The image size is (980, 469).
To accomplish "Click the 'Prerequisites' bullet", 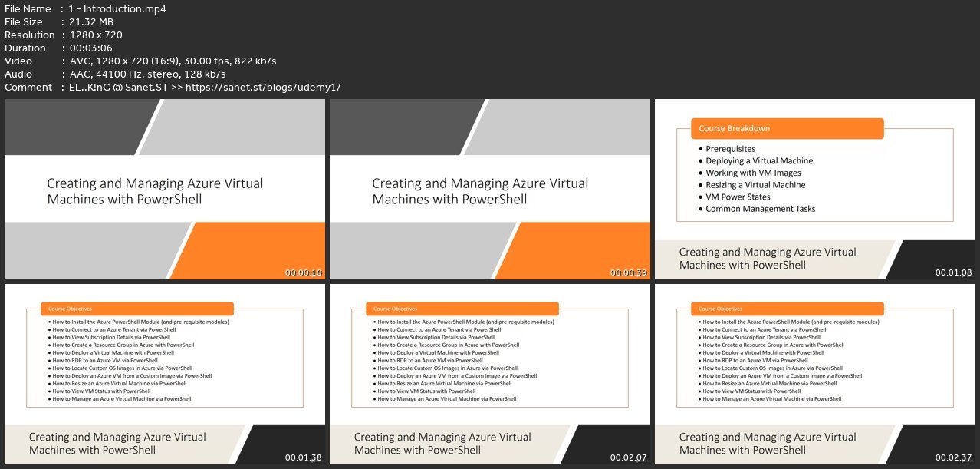I will [730, 149].
